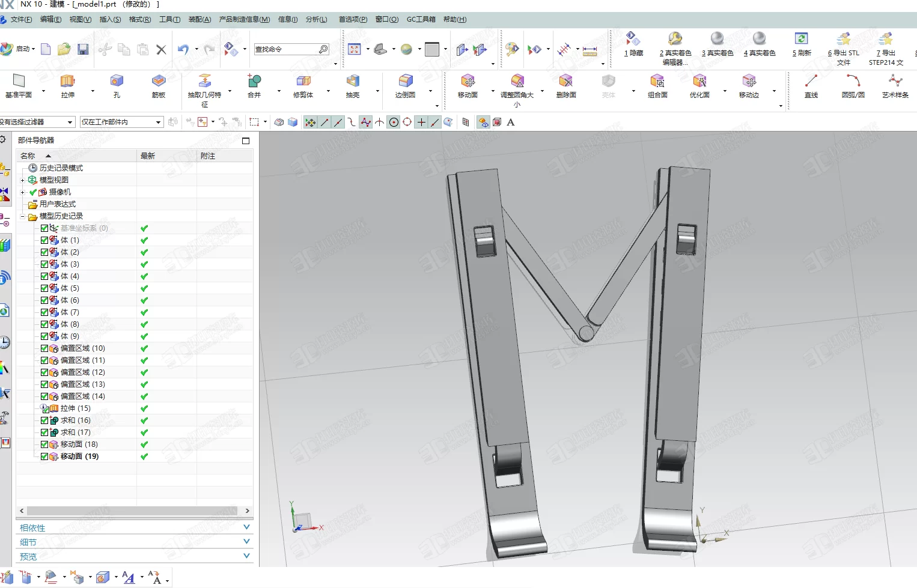Click the delete X icon in toolbar

pos(161,49)
